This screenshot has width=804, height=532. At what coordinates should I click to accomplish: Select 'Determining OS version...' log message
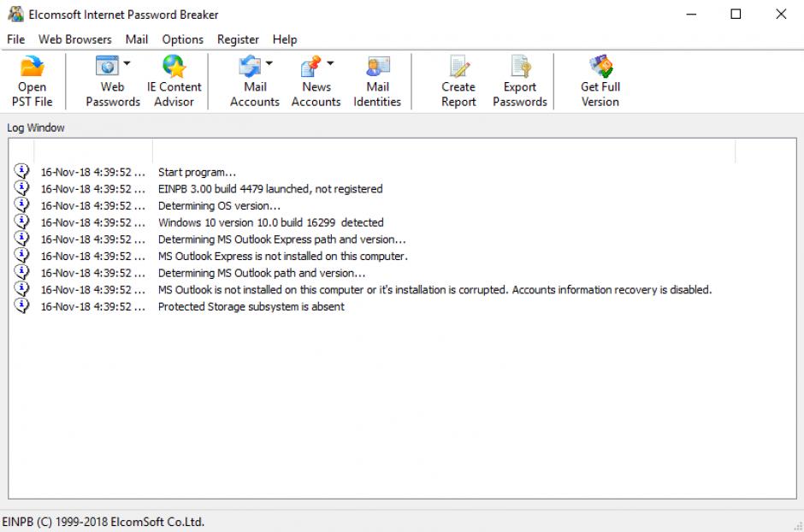[x=219, y=206]
